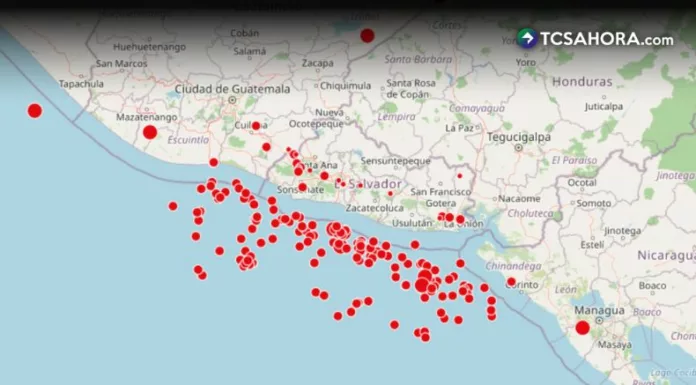The width and height of the screenshot is (696, 385).
Task: Click the Sensuntepeque label
Action: (395, 161)
